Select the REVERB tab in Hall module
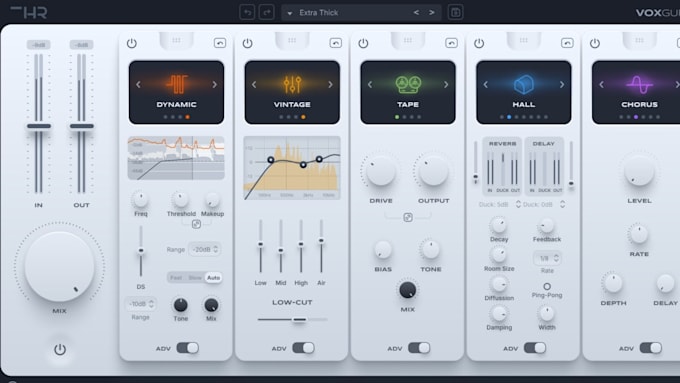 coord(502,144)
